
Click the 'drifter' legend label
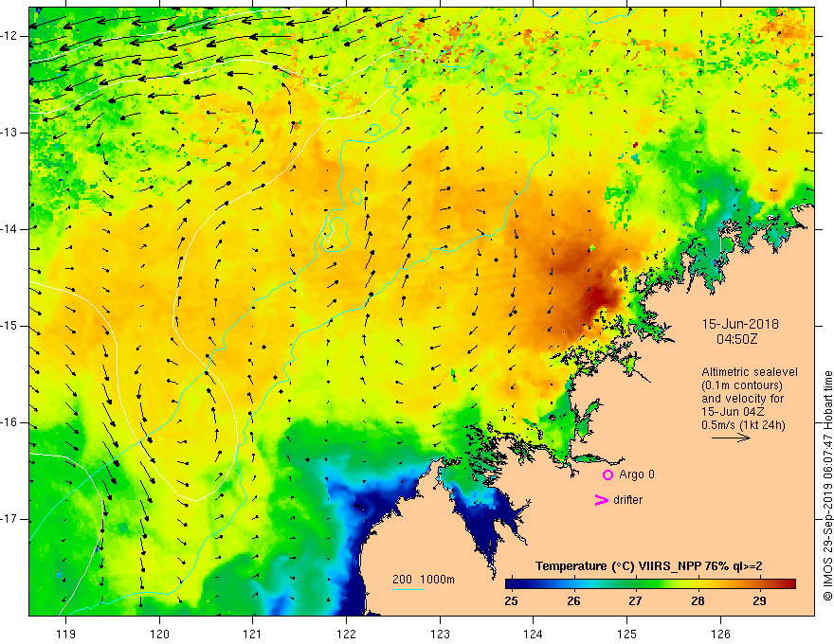point(627,500)
